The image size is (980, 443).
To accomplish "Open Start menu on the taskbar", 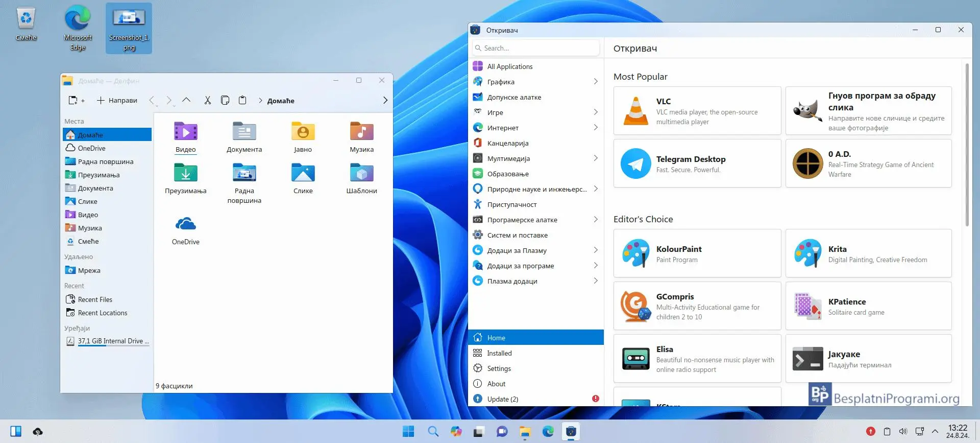I will [x=408, y=431].
